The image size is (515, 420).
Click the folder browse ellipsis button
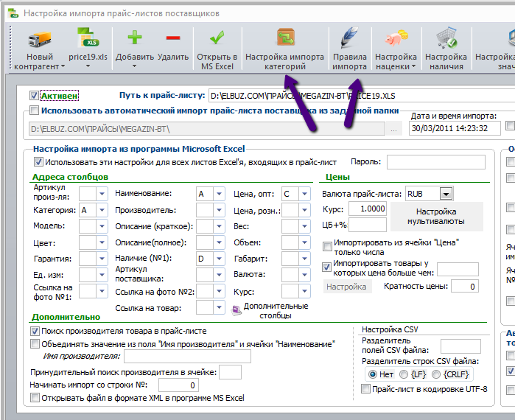coord(394,129)
